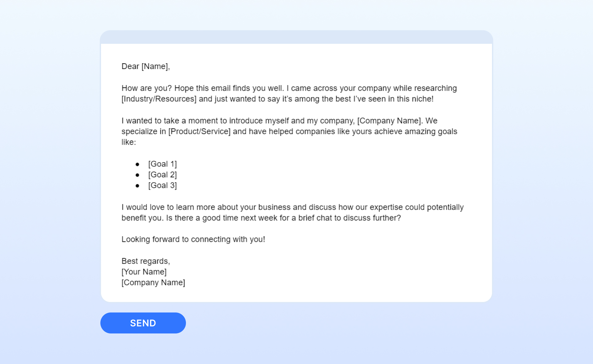Click the SEND button
593x364 pixels.
(143, 323)
